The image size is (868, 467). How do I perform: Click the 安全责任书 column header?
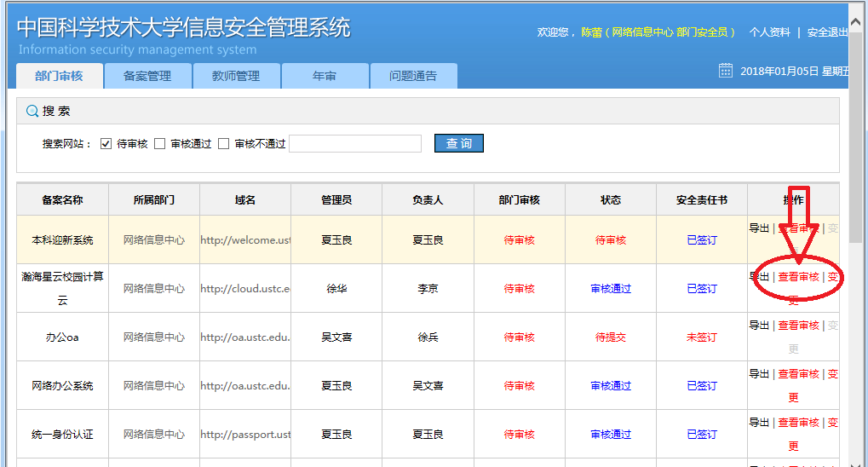tap(702, 200)
